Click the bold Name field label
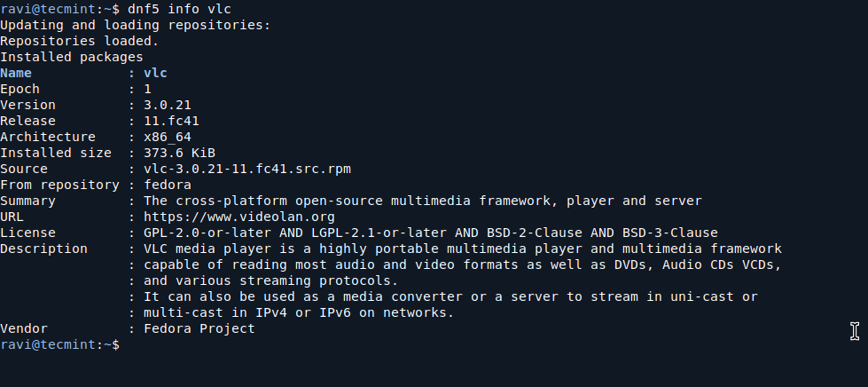 (x=16, y=73)
